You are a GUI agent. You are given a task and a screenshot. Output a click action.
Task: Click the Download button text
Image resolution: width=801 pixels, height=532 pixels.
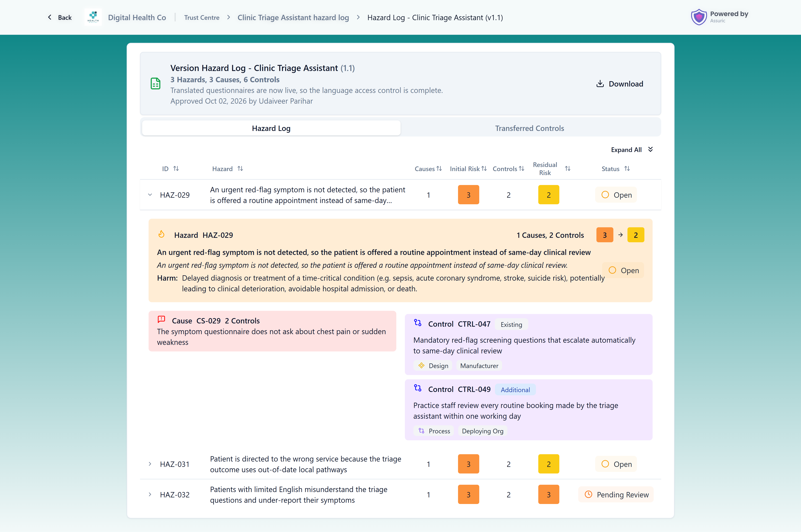coord(626,84)
